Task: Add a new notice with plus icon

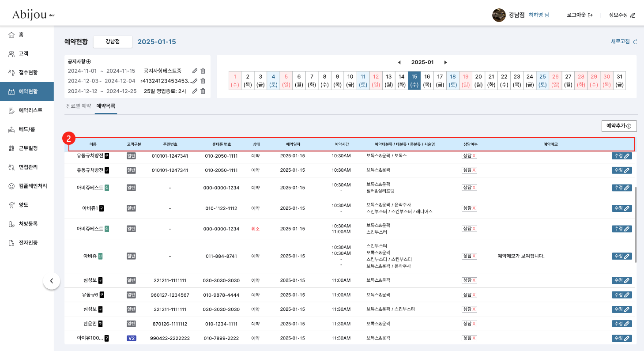Action: coord(88,62)
